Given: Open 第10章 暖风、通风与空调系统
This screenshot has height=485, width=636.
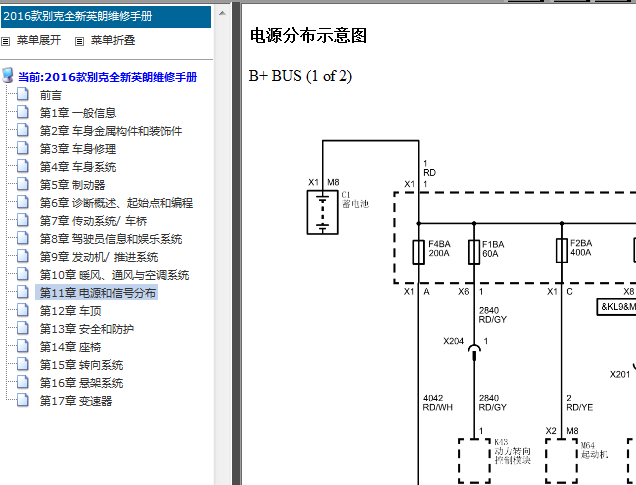Looking at the screenshot, I should point(114,275).
